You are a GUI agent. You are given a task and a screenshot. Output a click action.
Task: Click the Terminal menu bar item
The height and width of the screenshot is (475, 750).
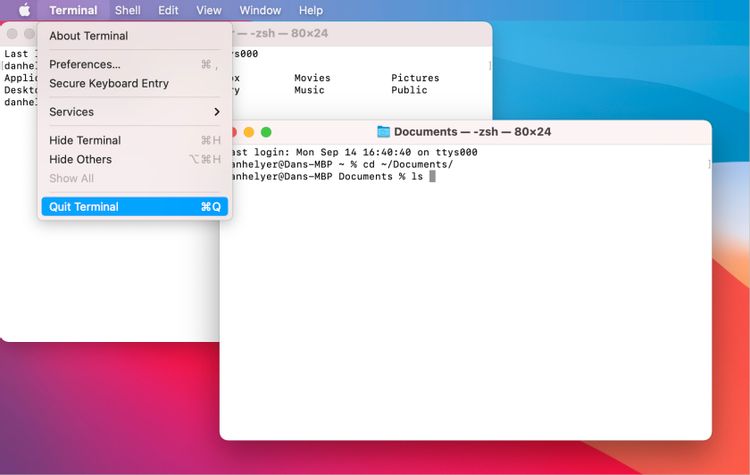click(73, 10)
